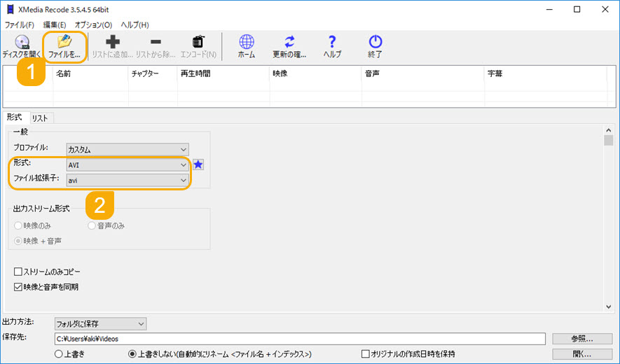This screenshot has width=620, height=364.
Task: Click the 再生時間 column header
Action: click(x=223, y=73)
